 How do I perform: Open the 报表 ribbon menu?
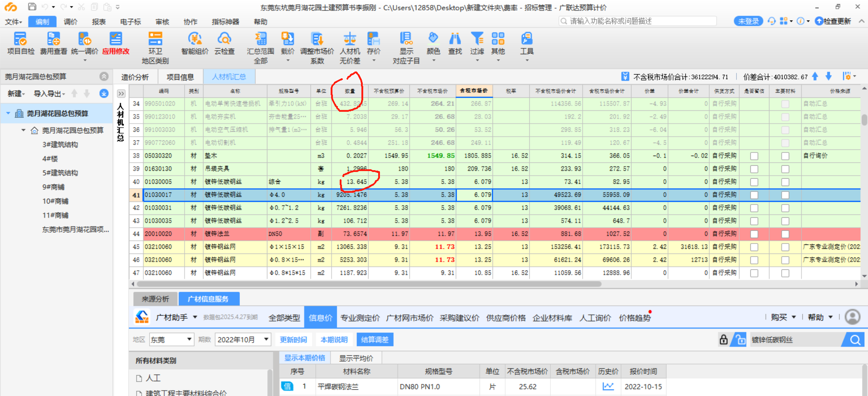click(x=99, y=22)
